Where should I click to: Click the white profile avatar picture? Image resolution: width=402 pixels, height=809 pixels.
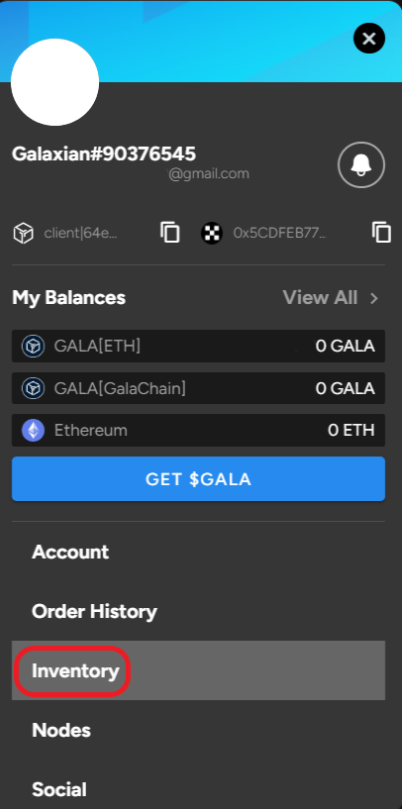pos(55,82)
